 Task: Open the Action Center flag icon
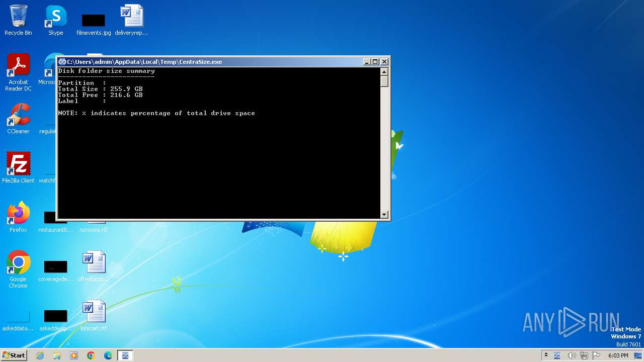point(597,355)
